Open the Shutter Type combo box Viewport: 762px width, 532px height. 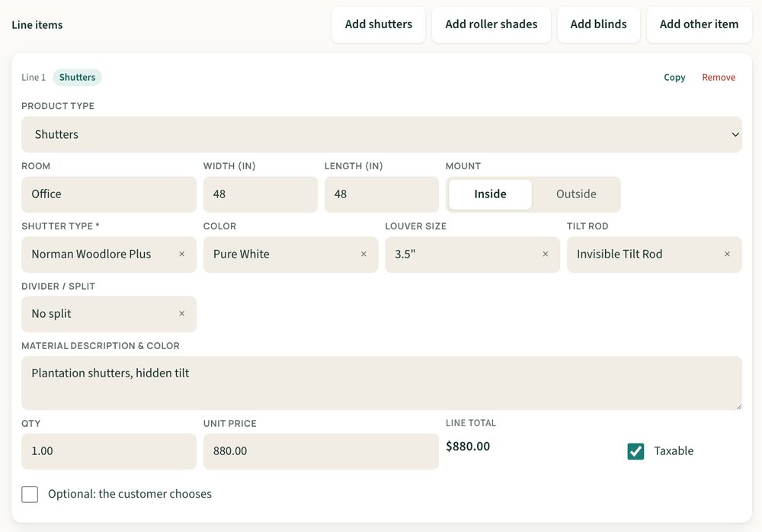[109, 255]
